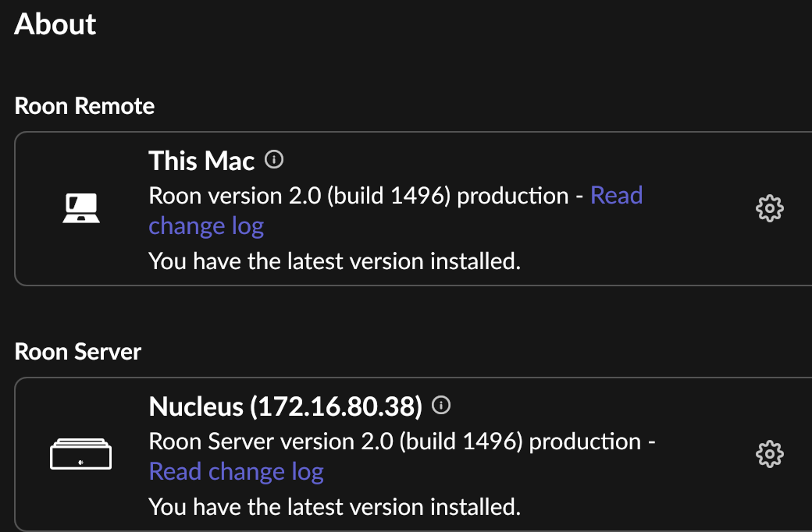Click the laptop icon for This Mac
This screenshot has height=532, width=812.
coord(81,208)
